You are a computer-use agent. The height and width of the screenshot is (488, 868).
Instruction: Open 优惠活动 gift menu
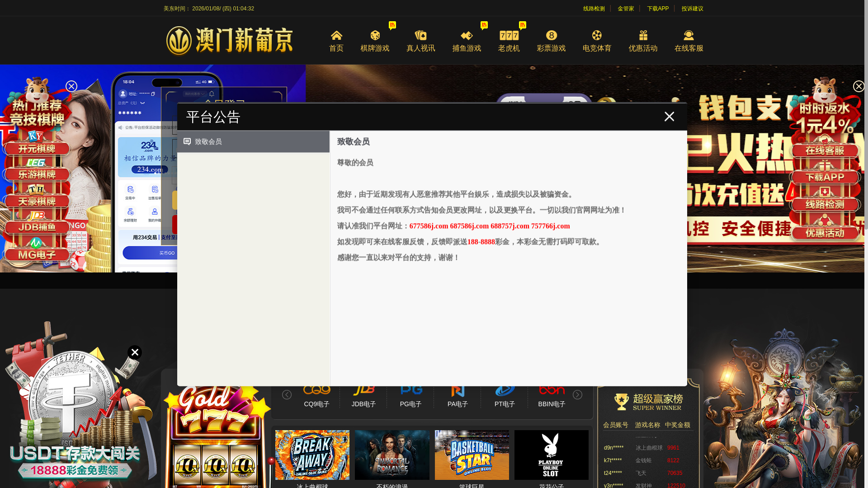point(643,41)
